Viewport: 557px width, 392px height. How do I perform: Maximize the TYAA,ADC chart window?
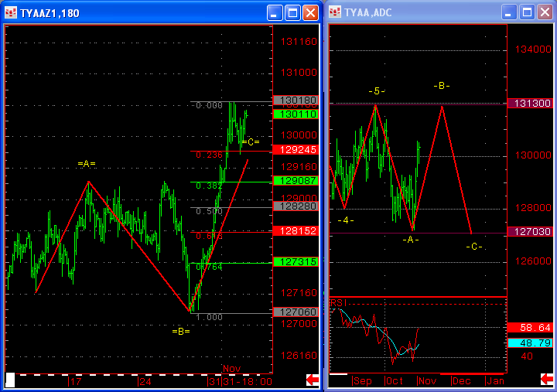(x=528, y=12)
